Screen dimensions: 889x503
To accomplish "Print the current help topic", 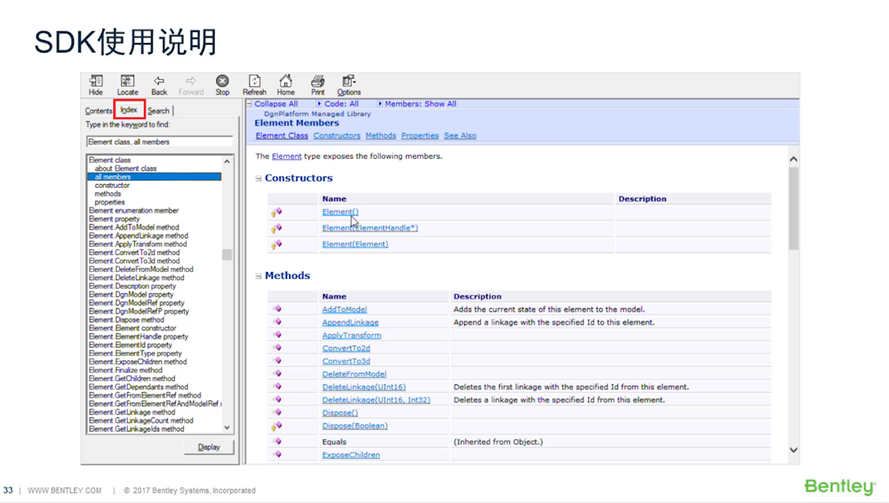I will [318, 85].
